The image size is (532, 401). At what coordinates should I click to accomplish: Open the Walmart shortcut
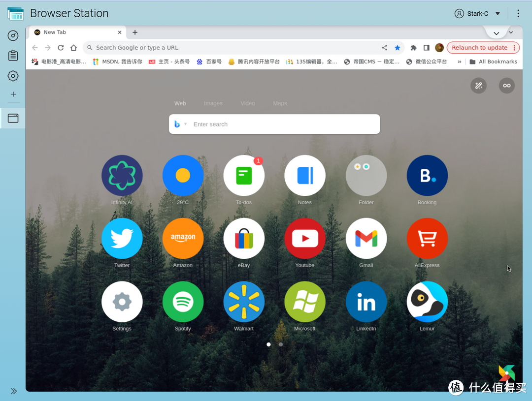pyautogui.click(x=244, y=301)
